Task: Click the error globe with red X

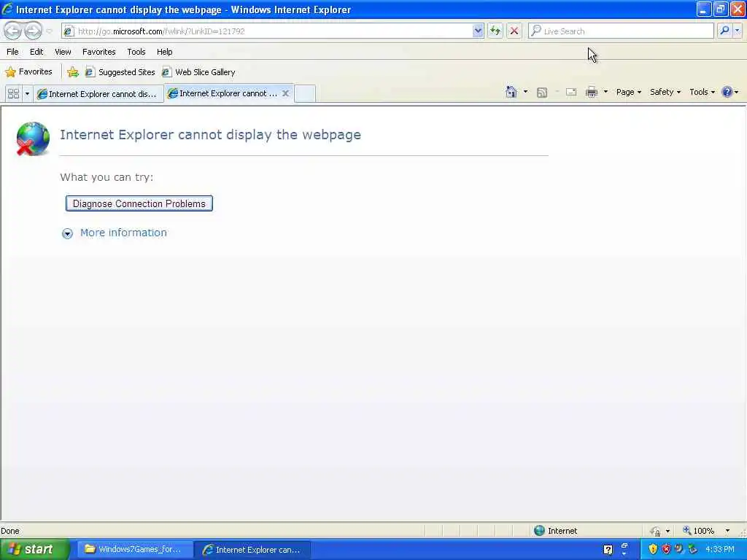Action: 33,139
